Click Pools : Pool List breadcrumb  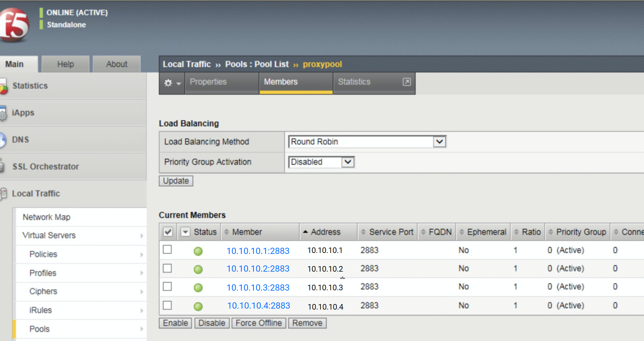tap(257, 64)
